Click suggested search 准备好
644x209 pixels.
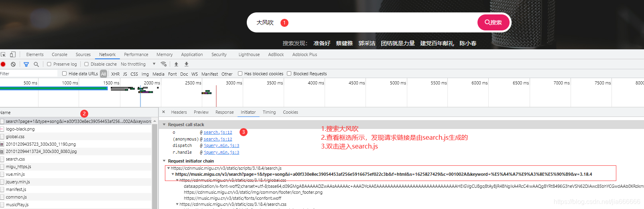322,43
